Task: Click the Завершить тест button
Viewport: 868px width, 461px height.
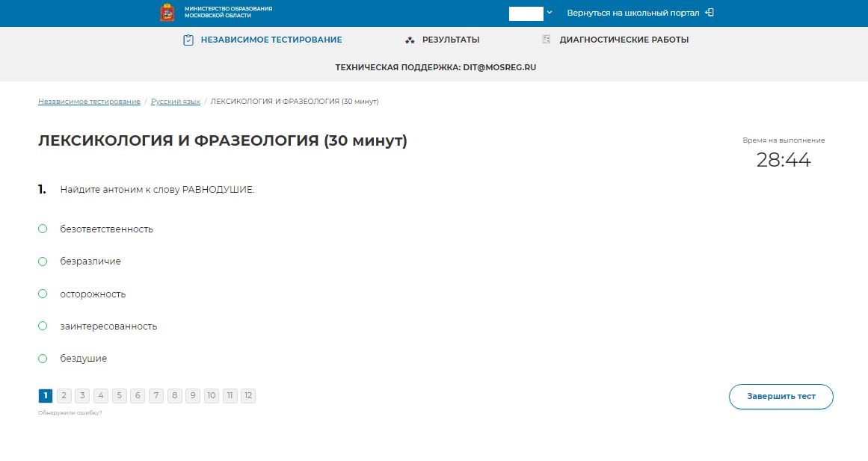Action: [781, 396]
